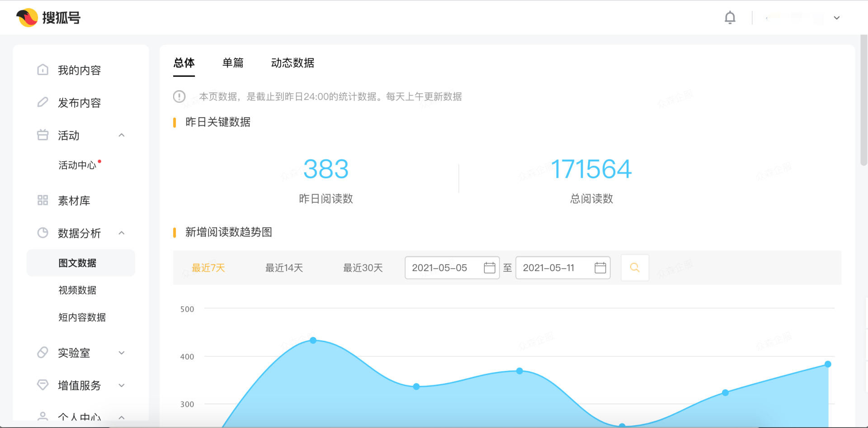The width and height of the screenshot is (868, 428).
Task: Select the 最近14天 range
Action: point(284,268)
